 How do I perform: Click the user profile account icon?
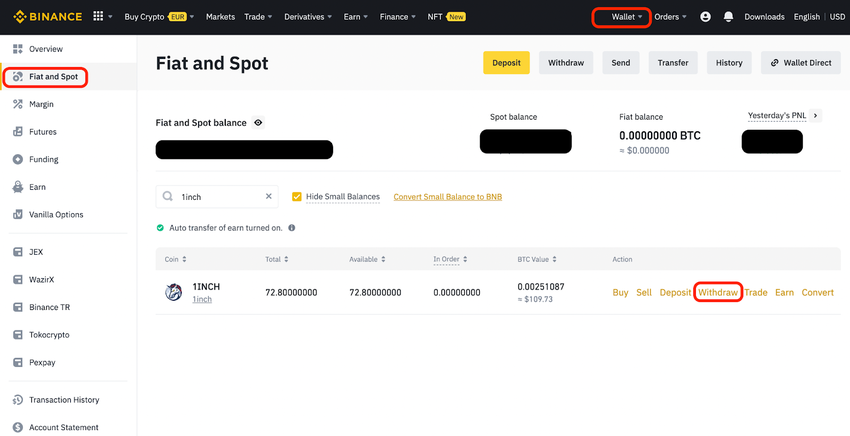coord(705,17)
